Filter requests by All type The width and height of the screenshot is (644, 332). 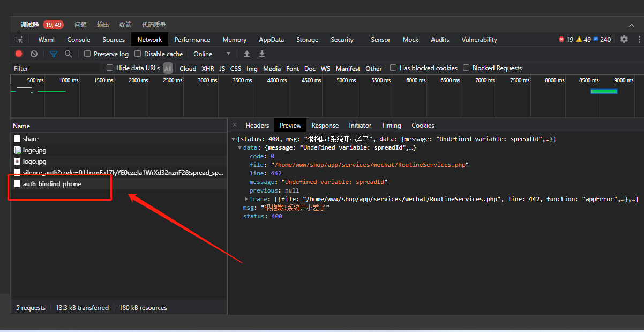[168, 68]
